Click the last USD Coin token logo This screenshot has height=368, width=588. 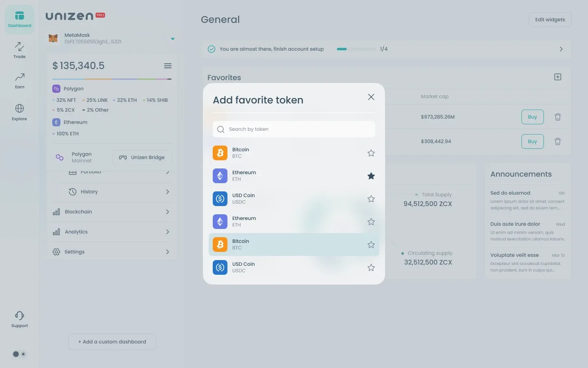tap(220, 267)
